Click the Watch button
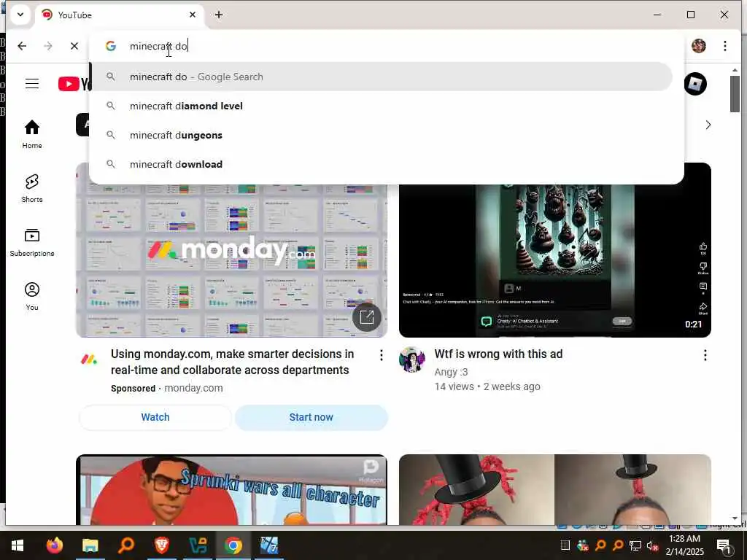 tap(155, 417)
